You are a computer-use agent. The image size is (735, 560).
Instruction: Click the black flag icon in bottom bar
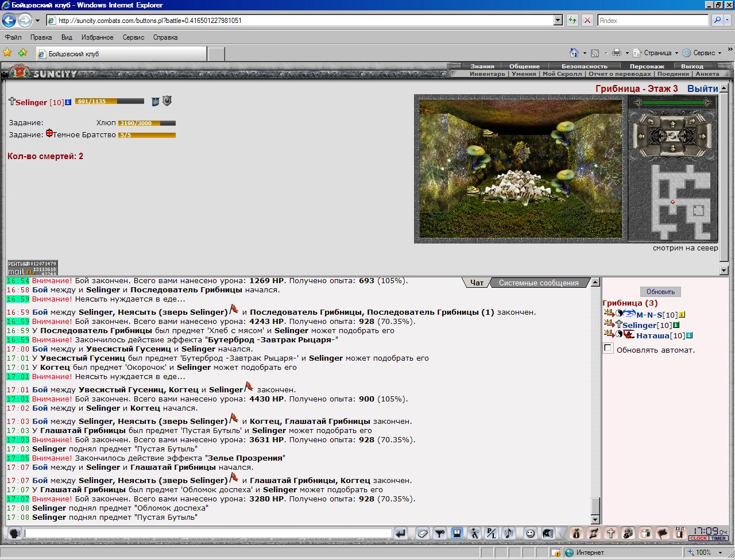[662, 534]
